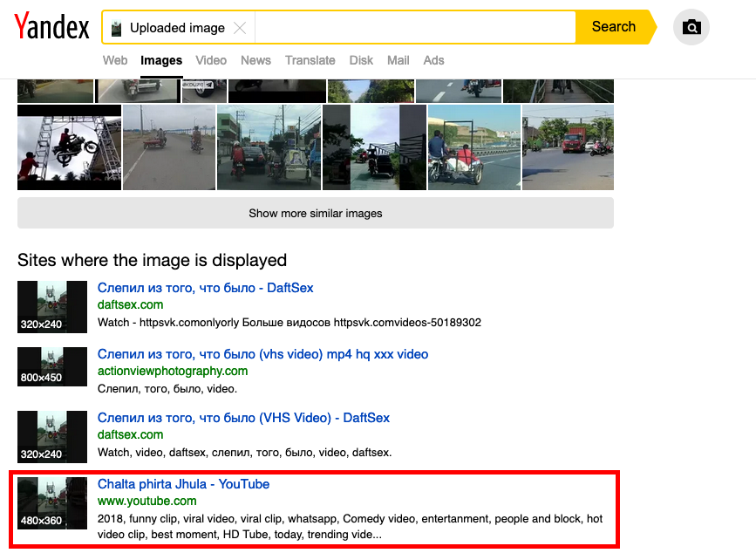Click snippet text starting '2018, funny clip'
The image size is (756, 553).
(x=350, y=527)
